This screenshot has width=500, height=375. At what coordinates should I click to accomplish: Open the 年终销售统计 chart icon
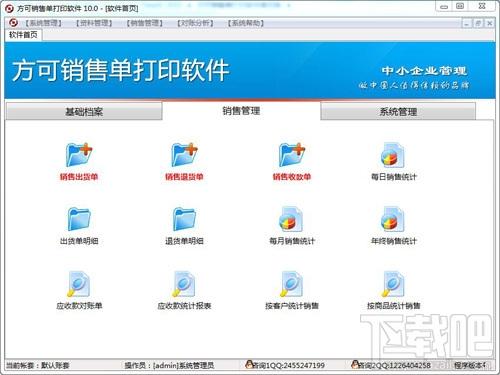point(393,219)
